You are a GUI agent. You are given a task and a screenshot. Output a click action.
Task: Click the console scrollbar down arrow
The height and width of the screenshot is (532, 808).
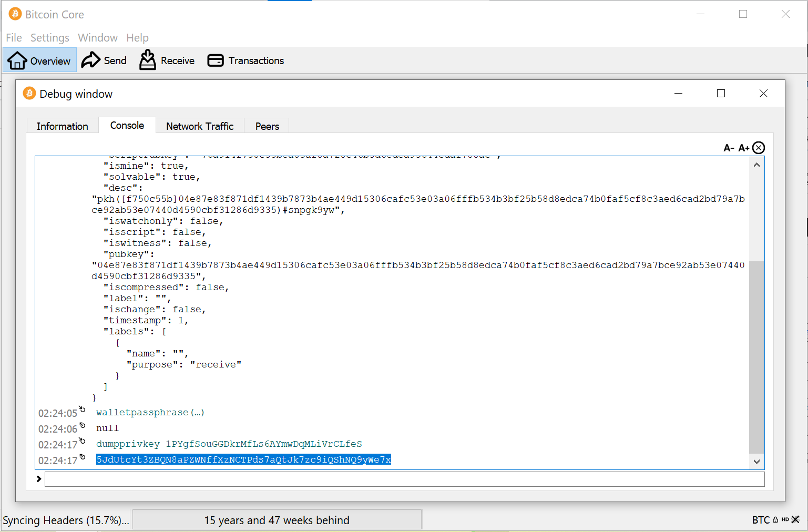pyautogui.click(x=756, y=462)
